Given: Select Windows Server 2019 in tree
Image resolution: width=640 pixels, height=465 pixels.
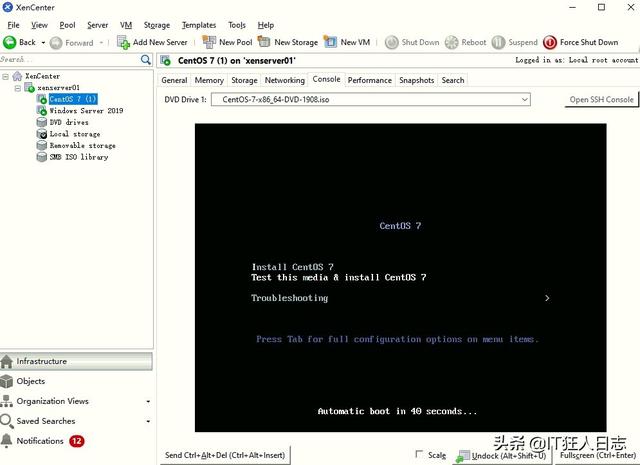Looking at the screenshot, I should click(86, 111).
